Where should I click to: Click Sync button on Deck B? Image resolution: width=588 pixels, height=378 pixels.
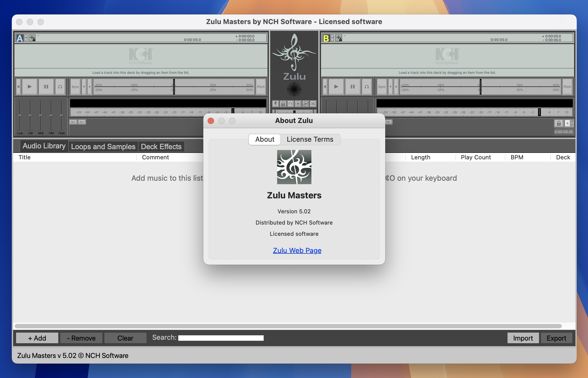tap(382, 87)
